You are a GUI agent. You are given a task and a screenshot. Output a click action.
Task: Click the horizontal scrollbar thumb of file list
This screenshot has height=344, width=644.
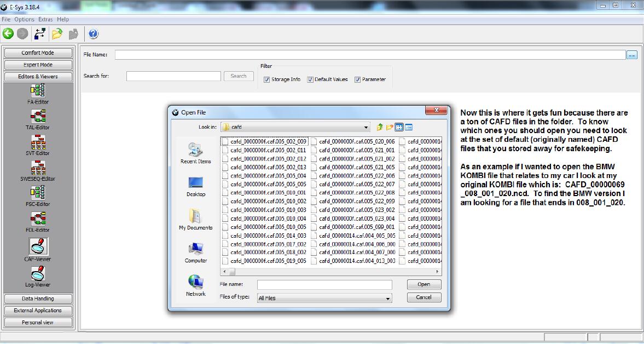pyautogui.click(x=232, y=272)
